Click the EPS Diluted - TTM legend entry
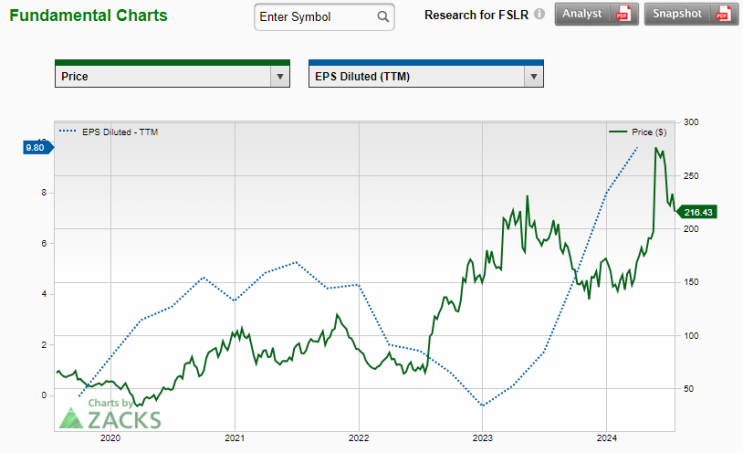This screenshot has height=453, width=743. [108, 132]
